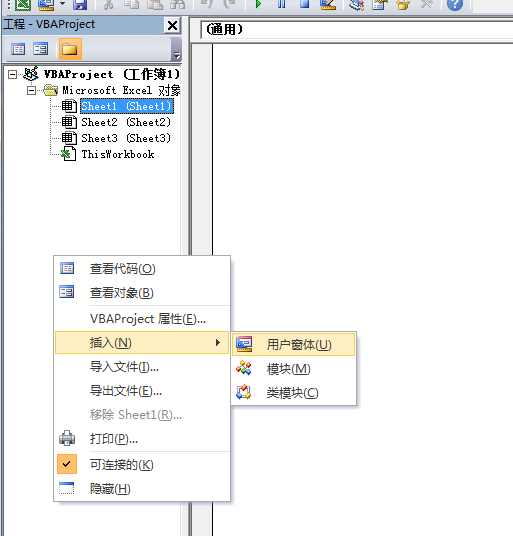Select Sheet2 (Sheet2) tree item
The height and width of the screenshot is (536, 513).
[126, 122]
